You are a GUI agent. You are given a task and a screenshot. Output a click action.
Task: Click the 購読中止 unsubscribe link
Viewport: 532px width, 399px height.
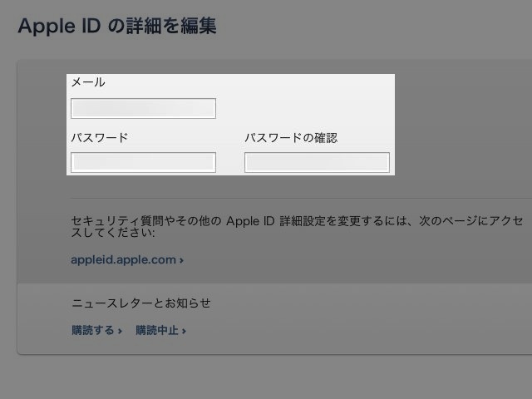157,330
